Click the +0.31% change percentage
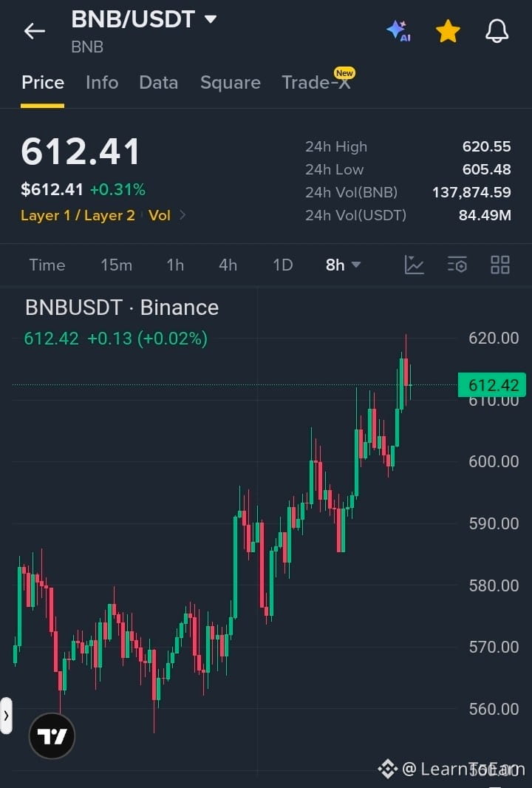 [x=117, y=189]
